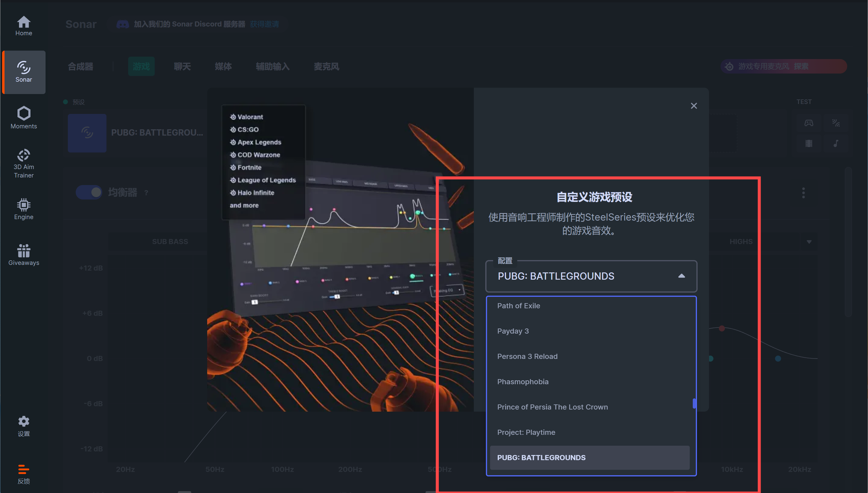
Task: Open 设置 settings gear
Action: pos(24,426)
